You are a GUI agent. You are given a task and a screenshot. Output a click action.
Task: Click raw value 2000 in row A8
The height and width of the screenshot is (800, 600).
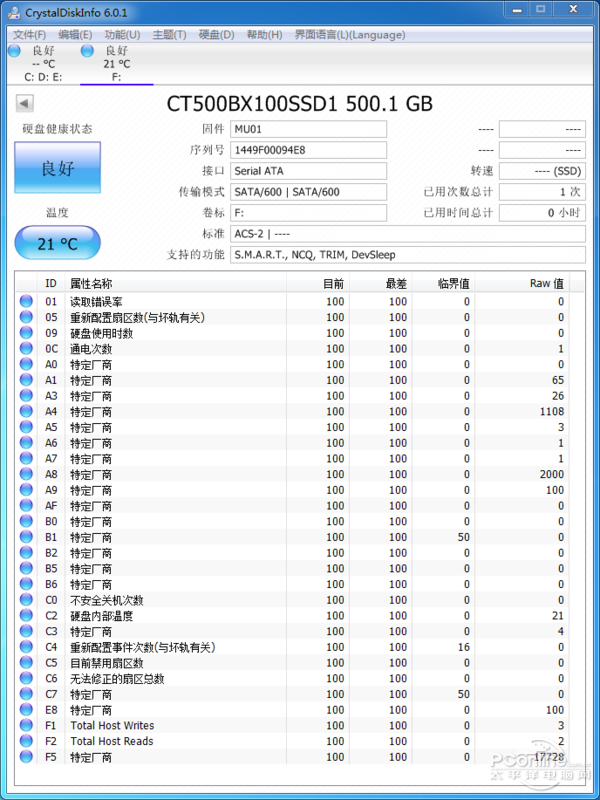coord(552,474)
